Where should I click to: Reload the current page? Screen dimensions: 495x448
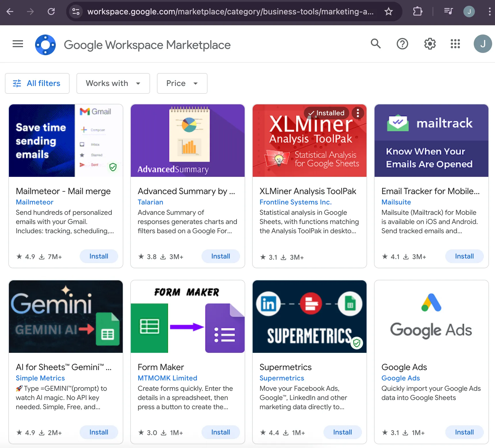click(51, 12)
